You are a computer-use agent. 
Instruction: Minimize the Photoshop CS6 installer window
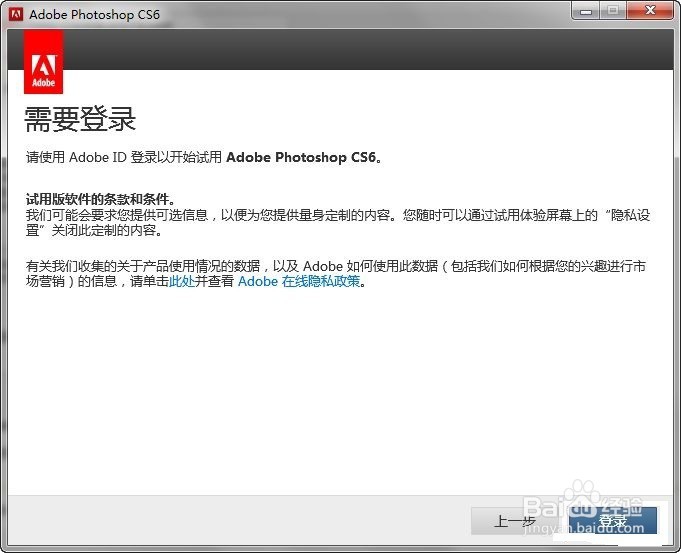[x=585, y=11]
